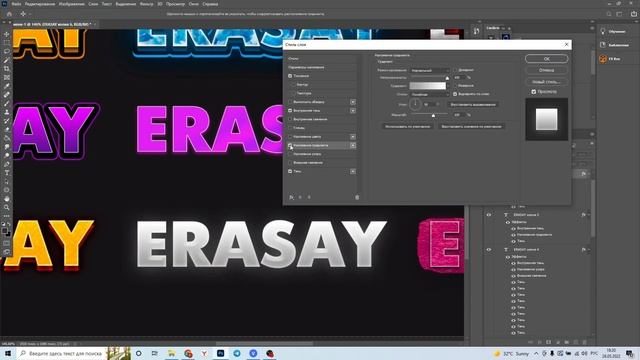Viewport: 640px width, 360px height.
Task: Collapse effects list of ERASAY копия 4
Action: [589, 249]
